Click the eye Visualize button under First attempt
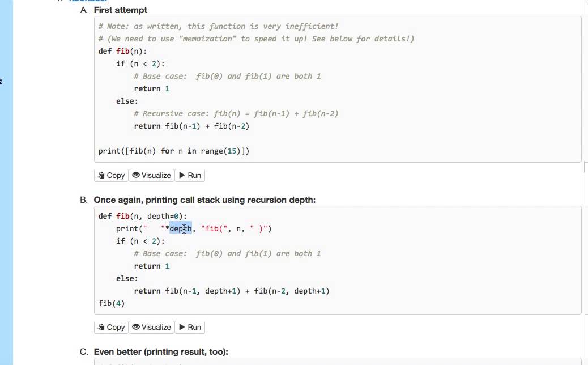The height and width of the screenshot is (365, 588). click(x=151, y=175)
